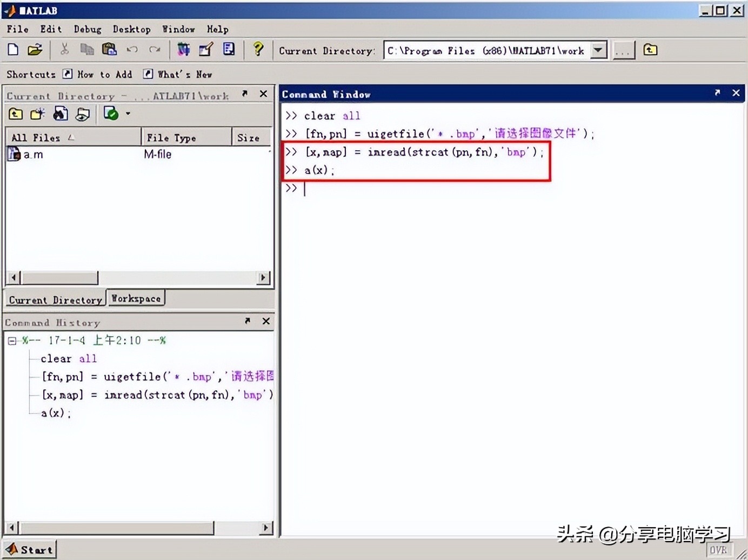Close the Command History panel
748x560 pixels.
[x=266, y=321]
